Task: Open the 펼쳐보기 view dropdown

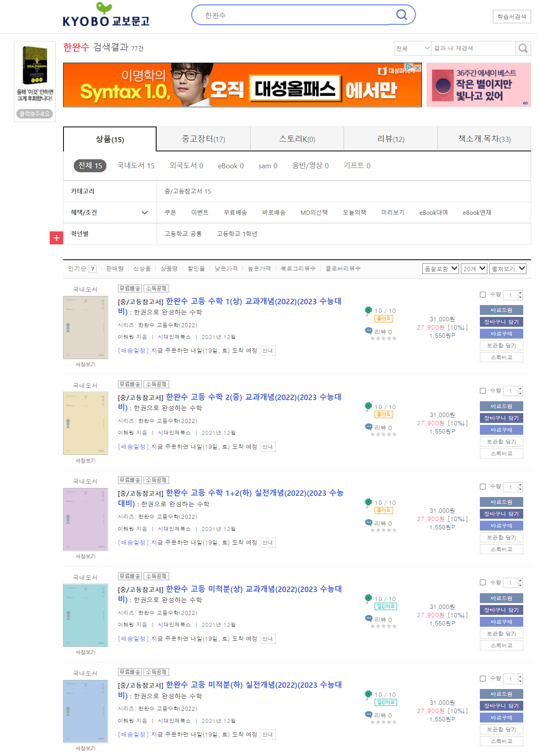Action: (508, 268)
